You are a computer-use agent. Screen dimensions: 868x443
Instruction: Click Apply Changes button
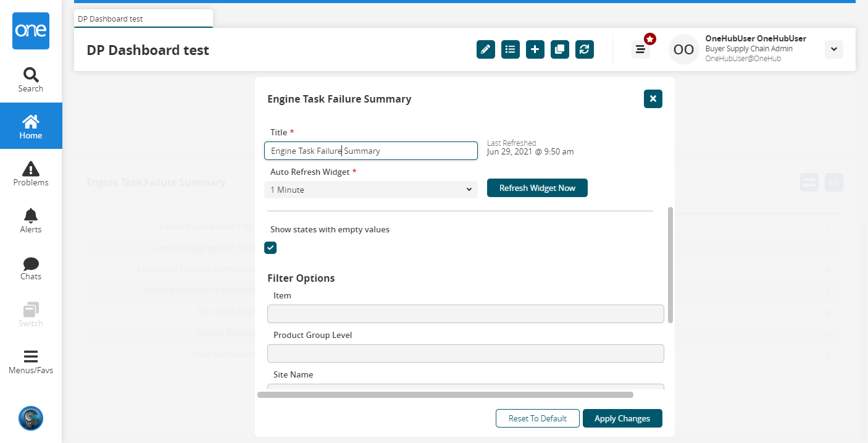click(x=622, y=418)
